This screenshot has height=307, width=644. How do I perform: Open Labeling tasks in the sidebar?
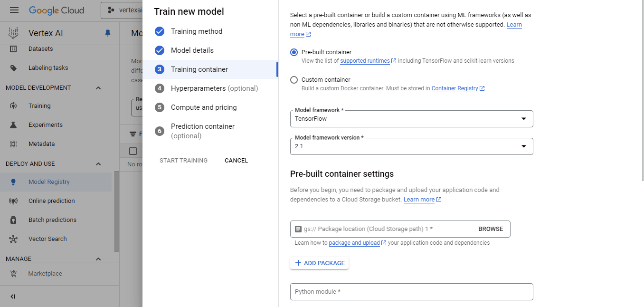(x=48, y=68)
